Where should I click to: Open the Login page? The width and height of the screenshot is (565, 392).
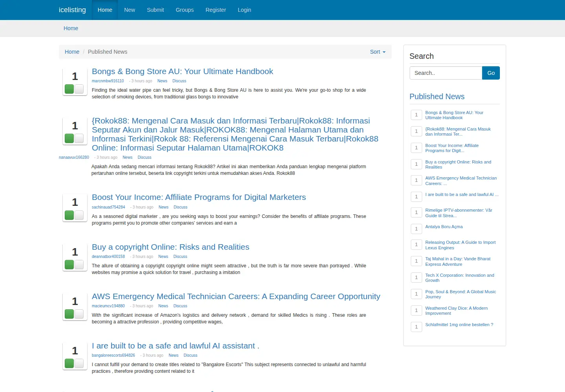click(x=244, y=10)
